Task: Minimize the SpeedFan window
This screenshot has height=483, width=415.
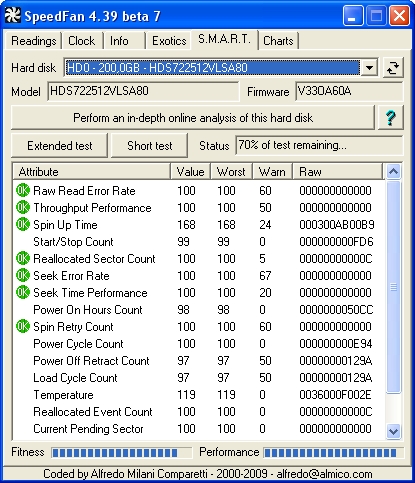Action: point(353,15)
